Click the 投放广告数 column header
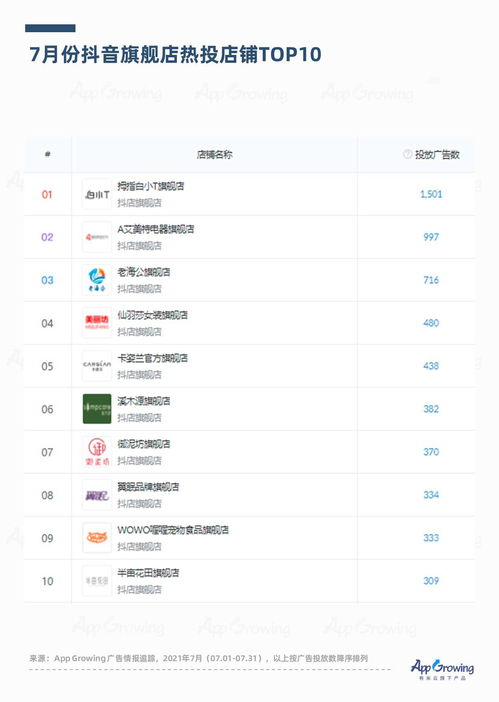This screenshot has height=702, width=499. click(437, 154)
